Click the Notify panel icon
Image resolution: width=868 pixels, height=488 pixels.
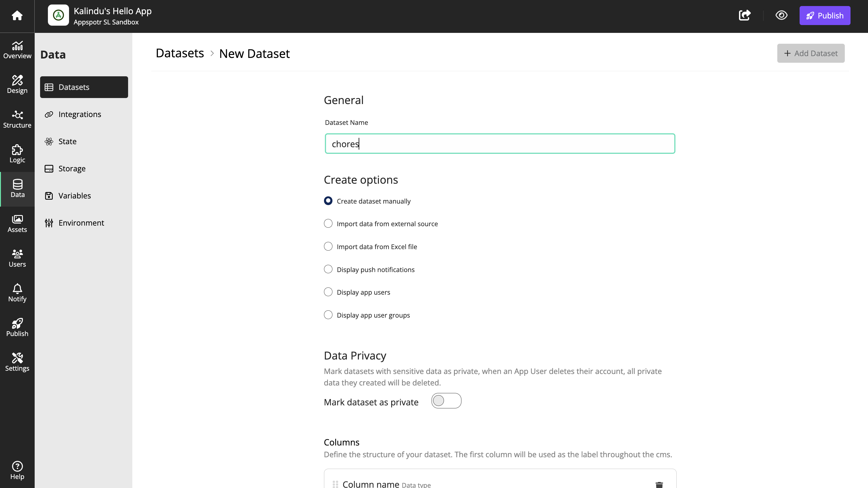click(x=17, y=293)
